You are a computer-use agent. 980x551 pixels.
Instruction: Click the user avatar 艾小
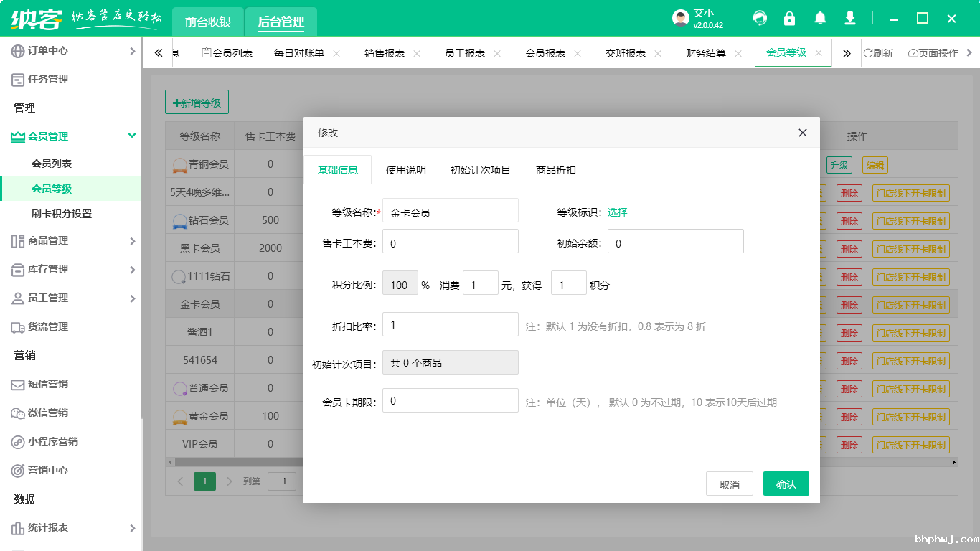pyautogui.click(x=681, y=19)
